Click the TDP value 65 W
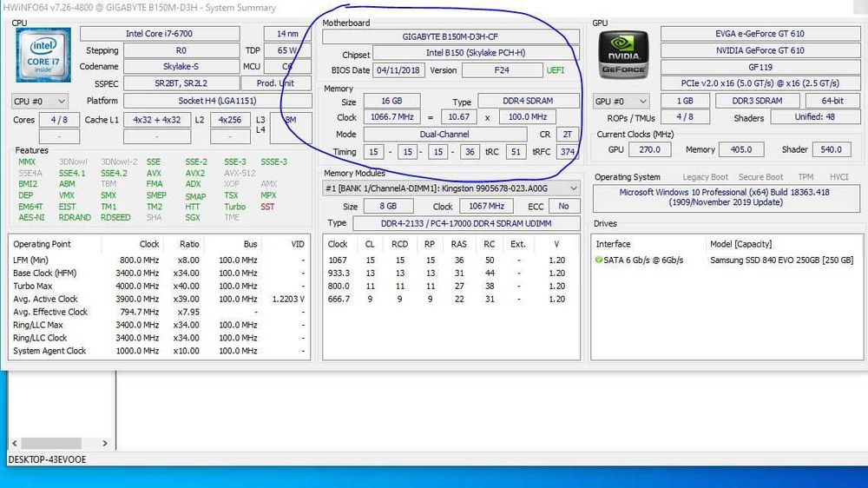 (287, 50)
